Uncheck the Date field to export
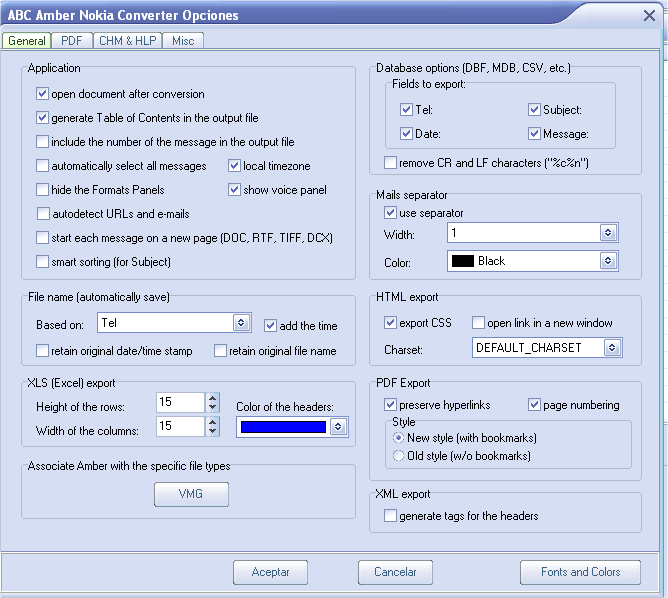Image resolution: width=668 pixels, height=598 pixels. tap(406, 134)
